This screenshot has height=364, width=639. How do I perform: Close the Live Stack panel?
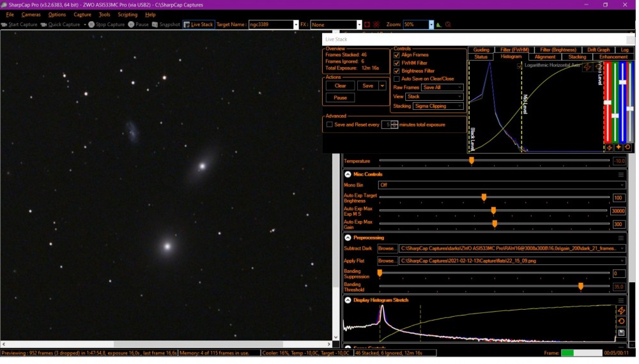pos(631,40)
